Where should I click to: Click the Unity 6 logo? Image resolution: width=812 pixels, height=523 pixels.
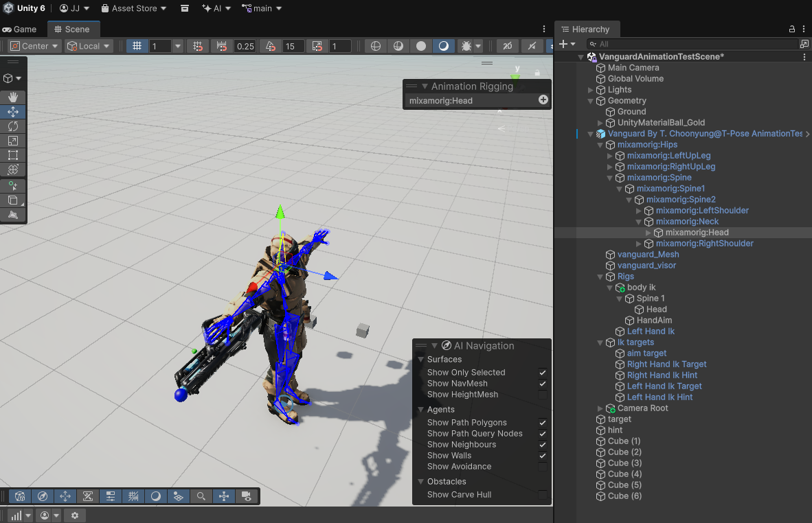click(x=8, y=8)
